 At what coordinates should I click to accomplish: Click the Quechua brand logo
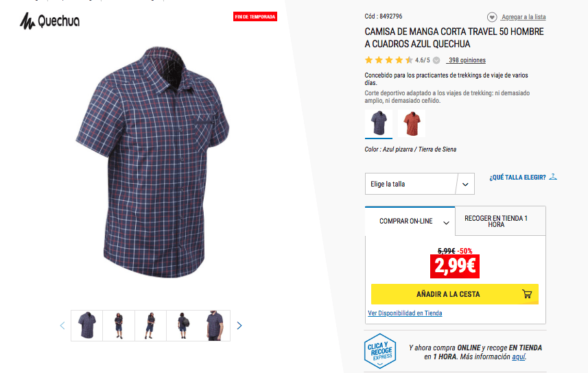pyautogui.click(x=49, y=21)
